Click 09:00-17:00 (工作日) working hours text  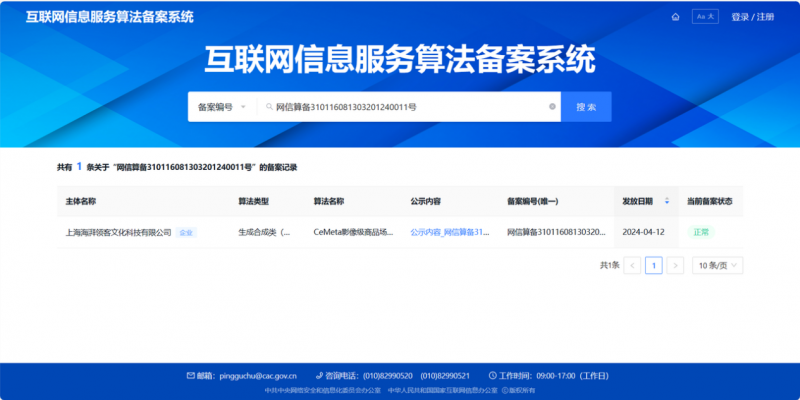point(572,376)
